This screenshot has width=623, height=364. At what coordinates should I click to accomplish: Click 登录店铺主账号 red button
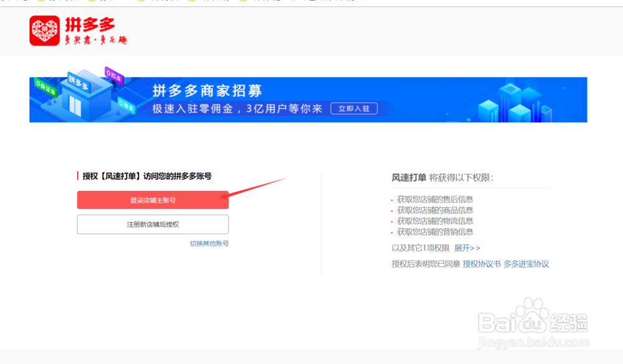click(x=153, y=200)
